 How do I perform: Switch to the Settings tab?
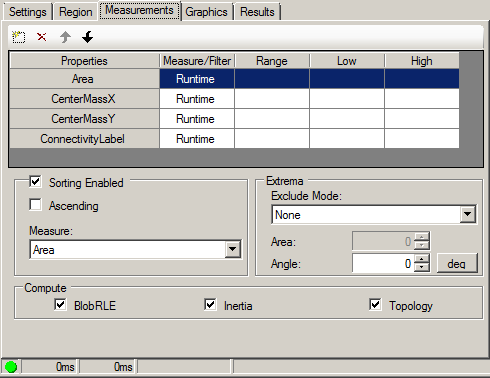pyautogui.click(x=28, y=12)
